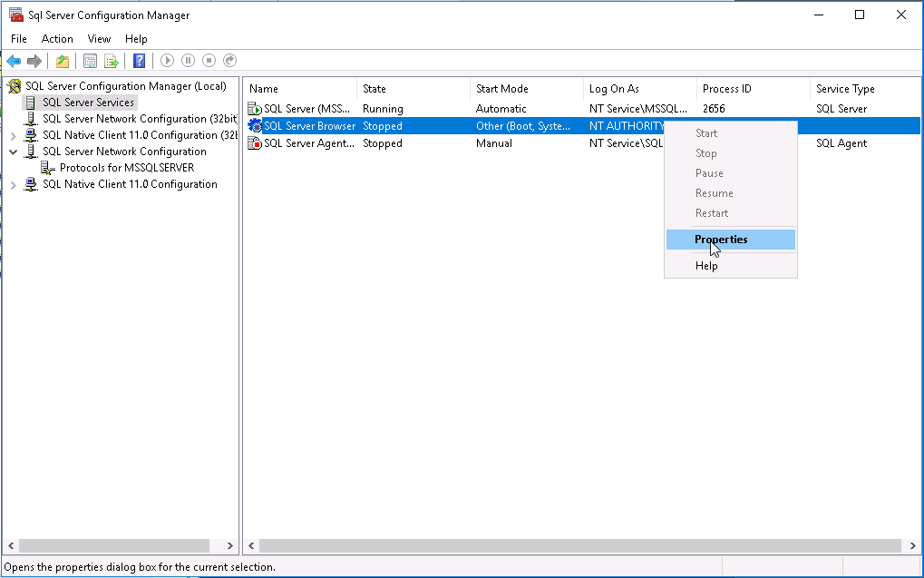The image size is (924, 578).
Task: Choose Properties in the context menu
Action: coord(731,240)
